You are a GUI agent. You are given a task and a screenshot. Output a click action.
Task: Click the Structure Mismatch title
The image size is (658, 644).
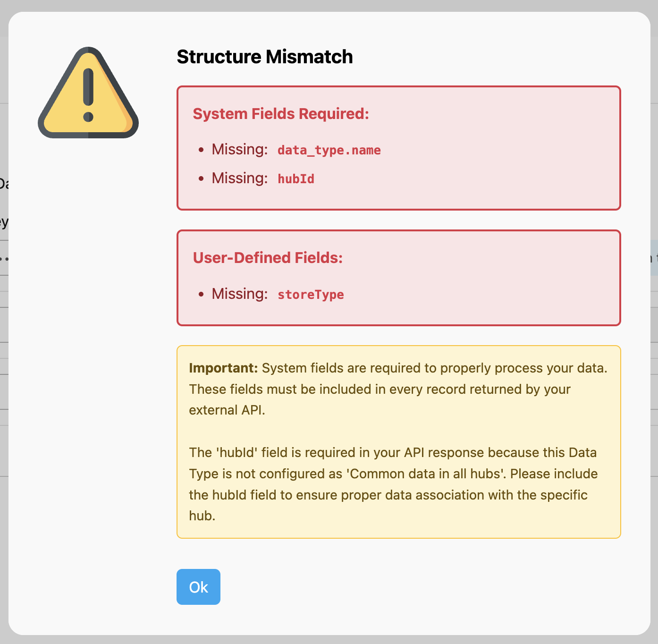(x=265, y=57)
